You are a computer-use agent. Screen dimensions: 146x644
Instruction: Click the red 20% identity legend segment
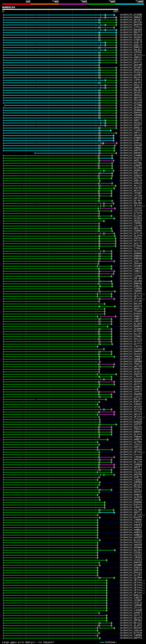coord(16,4)
